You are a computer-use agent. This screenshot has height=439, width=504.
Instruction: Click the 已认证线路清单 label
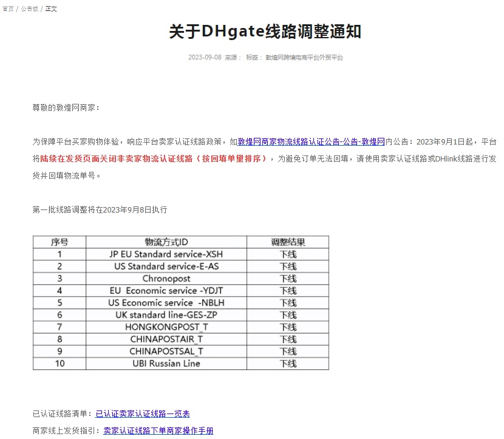point(63,413)
